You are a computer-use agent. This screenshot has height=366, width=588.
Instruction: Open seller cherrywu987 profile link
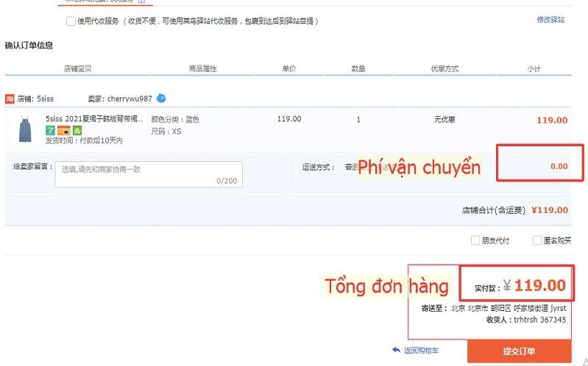130,99
